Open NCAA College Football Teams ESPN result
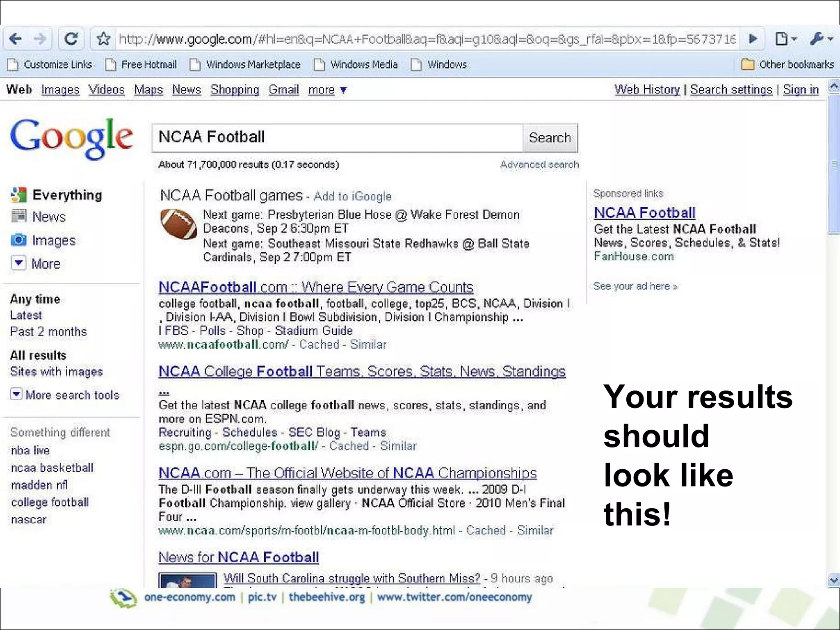This screenshot has width=840, height=630. pyautogui.click(x=362, y=371)
